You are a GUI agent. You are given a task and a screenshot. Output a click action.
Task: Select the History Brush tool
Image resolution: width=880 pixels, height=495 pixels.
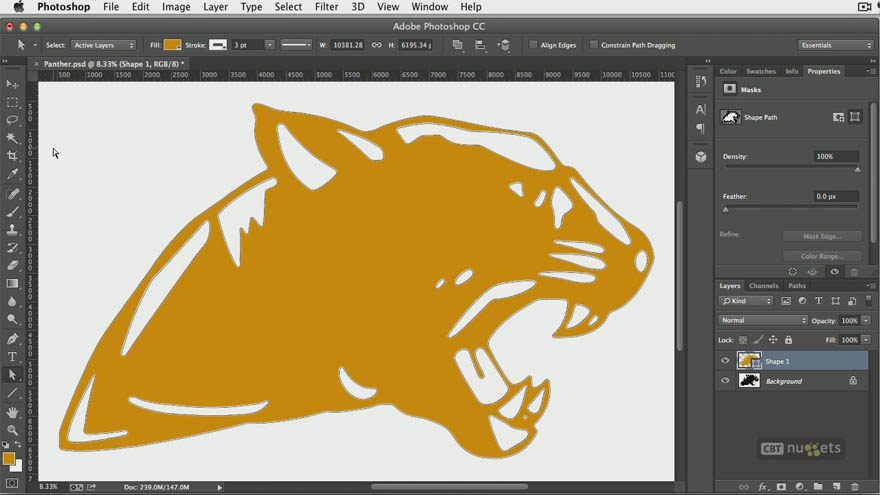[12, 248]
